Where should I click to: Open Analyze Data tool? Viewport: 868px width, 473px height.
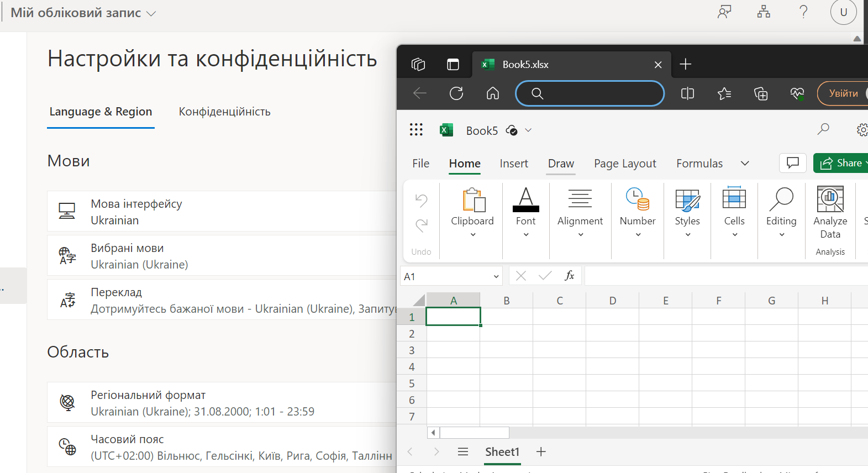tap(830, 213)
